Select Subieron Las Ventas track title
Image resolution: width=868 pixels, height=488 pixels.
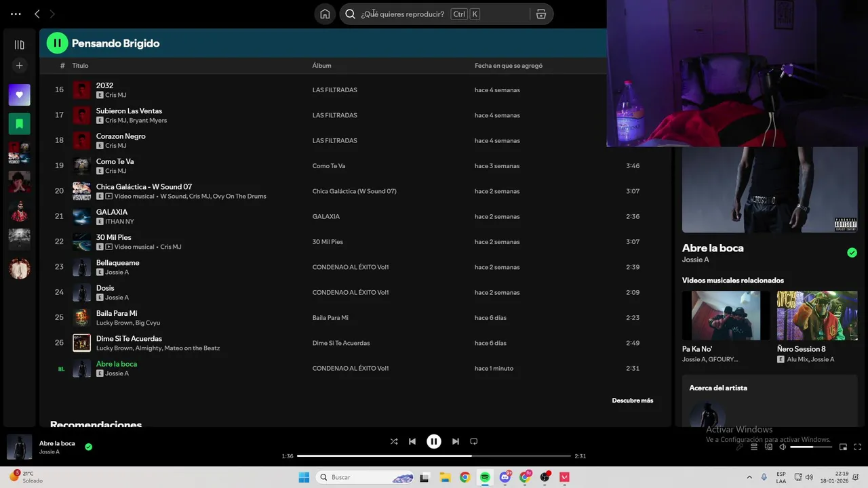[129, 111]
